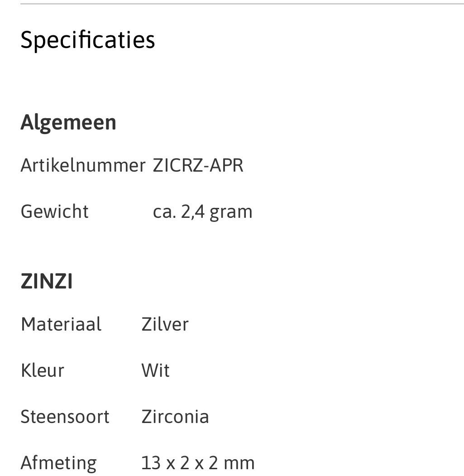Click the Steensoort label
Viewport: 464px width, 476px height.
[x=65, y=417]
